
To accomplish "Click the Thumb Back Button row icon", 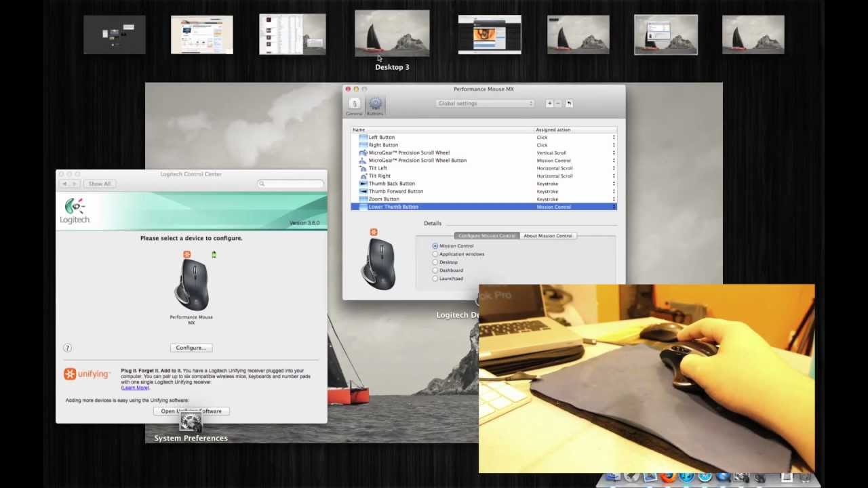I will point(363,184).
